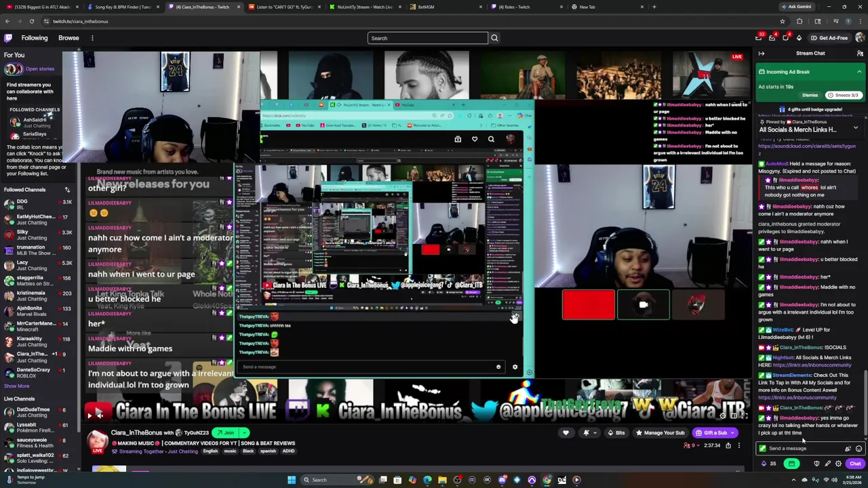Open stream three-dot options menu

(739, 445)
